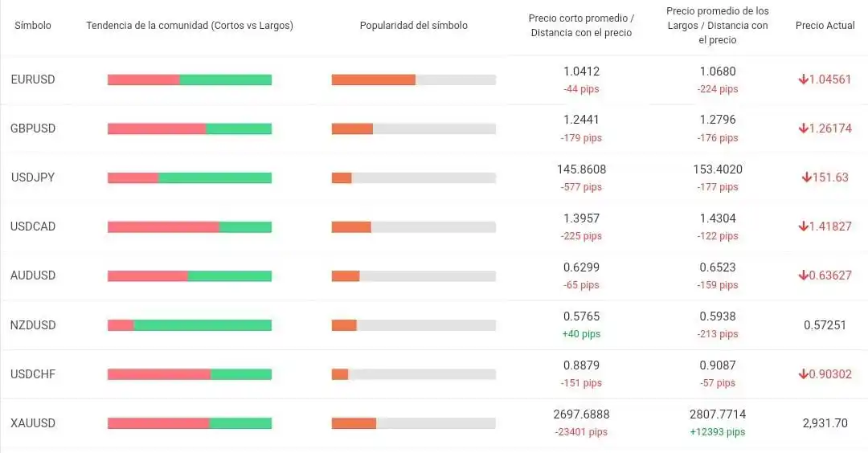Click the red arrow next to 1.41827
Image resolution: width=868 pixels, height=453 pixels.
(803, 226)
